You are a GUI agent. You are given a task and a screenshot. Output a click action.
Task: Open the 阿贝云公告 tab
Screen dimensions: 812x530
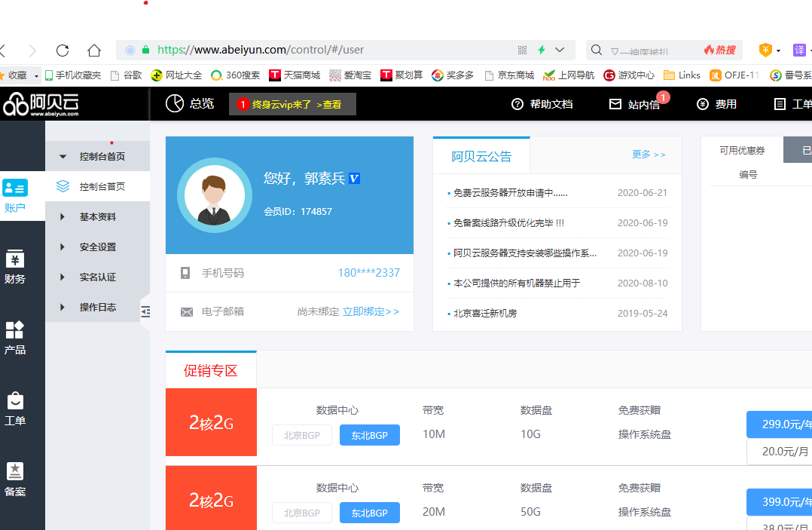click(x=481, y=156)
